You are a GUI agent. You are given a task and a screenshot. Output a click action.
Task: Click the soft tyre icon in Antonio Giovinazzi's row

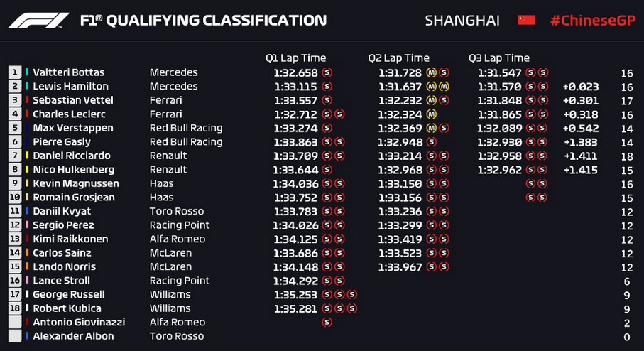pyautogui.click(x=327, y=323)
